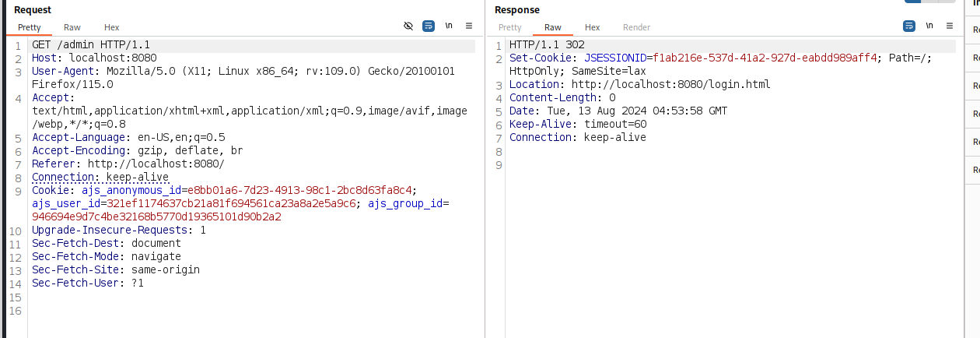Click the text/html,application/xhtml+xml accept value line
This screenshot has height=338, width=980.
coord(250,111)
